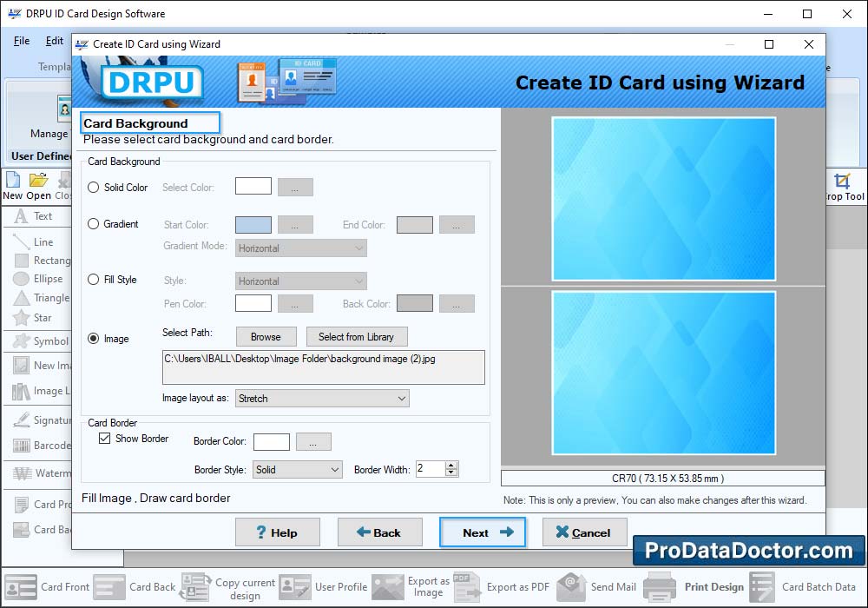Screen dimensions: 868x608
Task: Open the Card Back view icon
Action: pyautogui.click(x=109, y=587)
